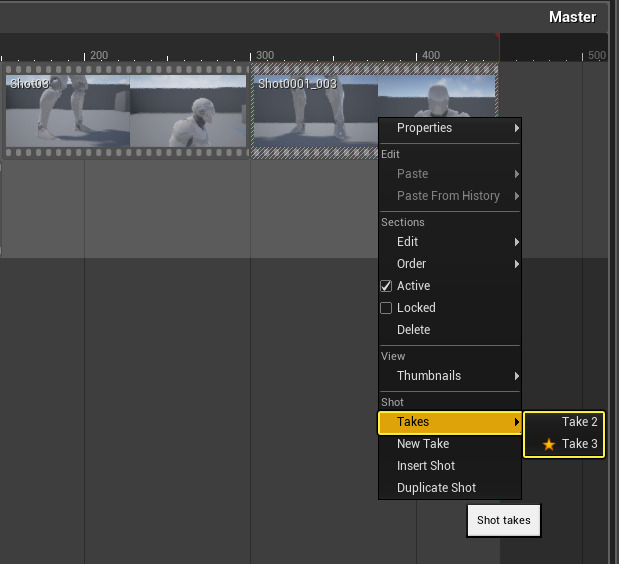Expand the Properties submenu arrow
Screen dimensions: 619x564
coord(516,128)
